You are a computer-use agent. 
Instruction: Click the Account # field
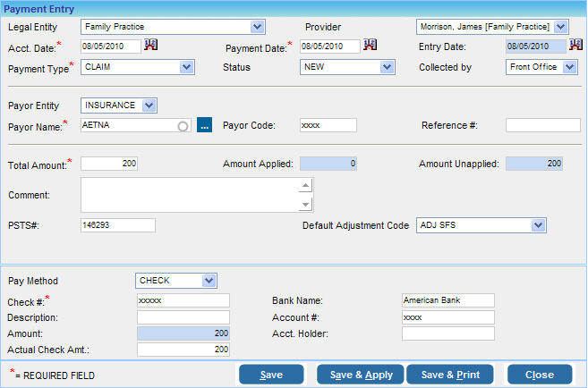(448, 317)
